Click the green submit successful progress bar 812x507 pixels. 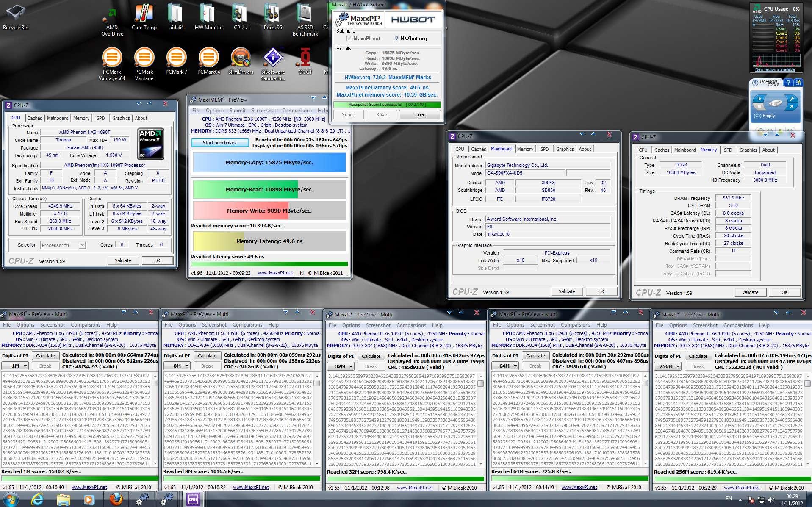(387, 105)
